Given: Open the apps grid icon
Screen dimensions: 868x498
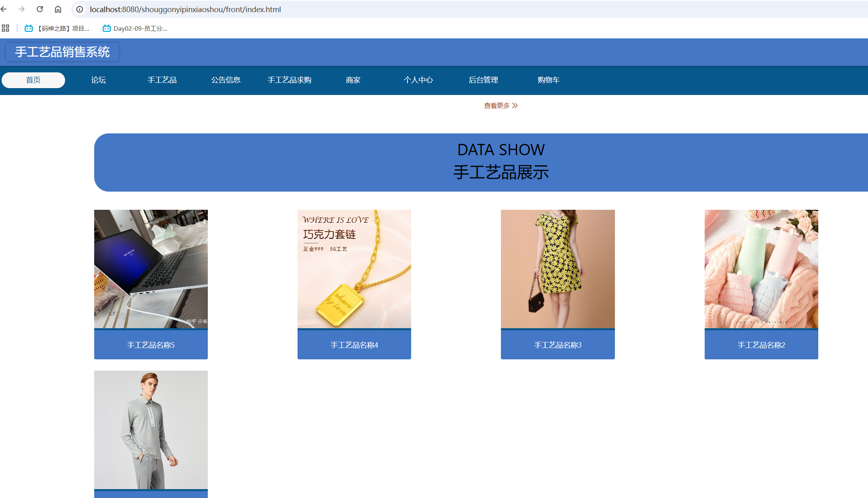Looking at the screenshot, I should pyautogui.click(x=5, y=28).
